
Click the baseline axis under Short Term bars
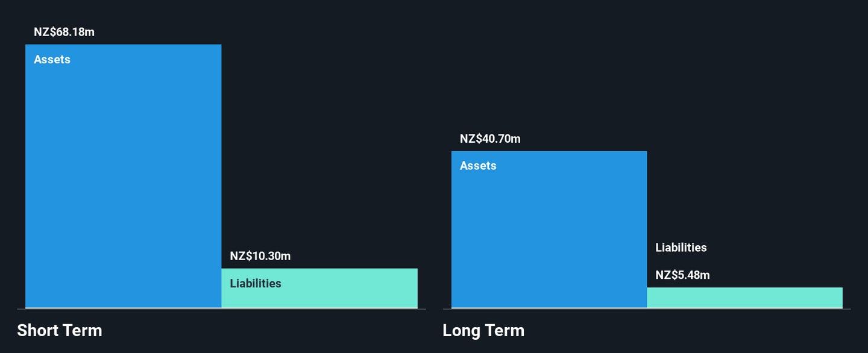(221, 309)
